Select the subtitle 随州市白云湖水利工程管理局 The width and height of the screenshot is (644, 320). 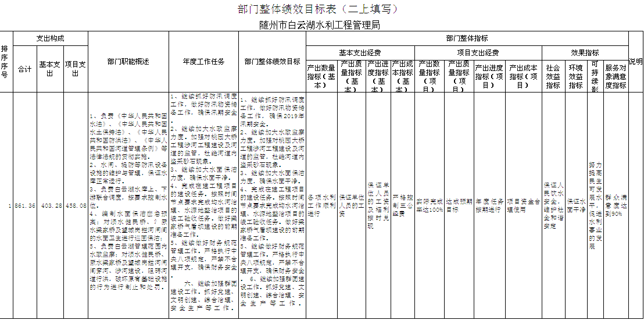pyautogui.click(x=320, y=26)
